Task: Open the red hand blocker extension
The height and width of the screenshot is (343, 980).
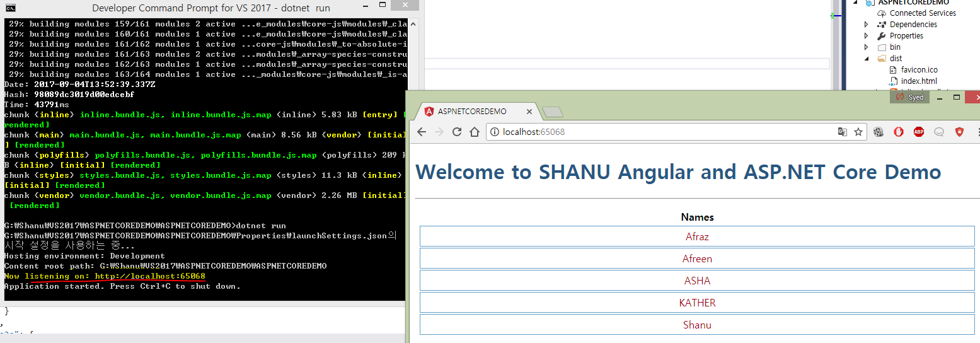Action: click(x=899, y=132)
